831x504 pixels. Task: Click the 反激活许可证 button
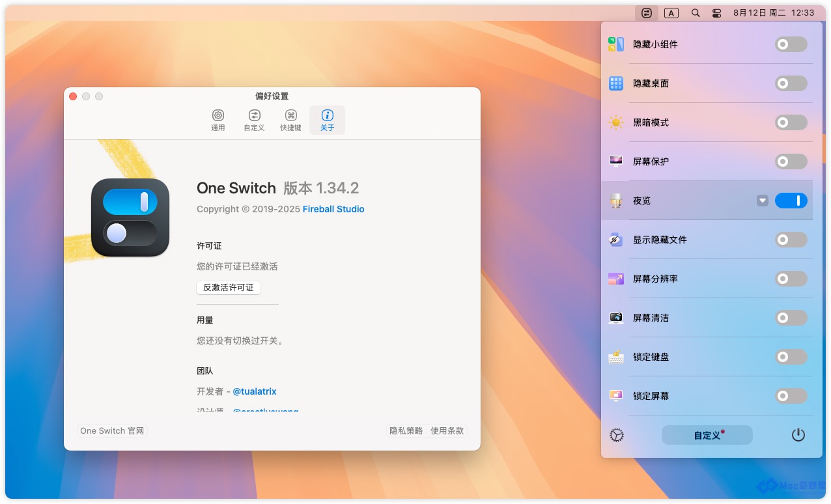pos(229,288)
